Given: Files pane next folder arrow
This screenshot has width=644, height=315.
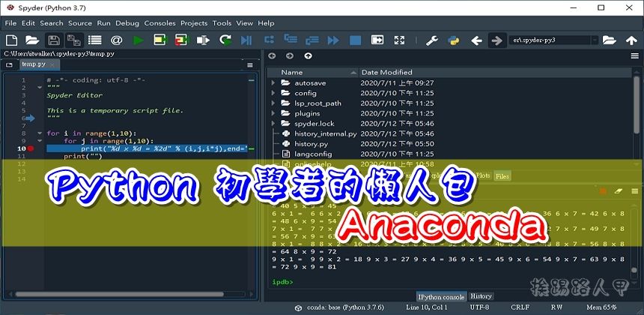Looking at the screenshot, I should 290,56.
